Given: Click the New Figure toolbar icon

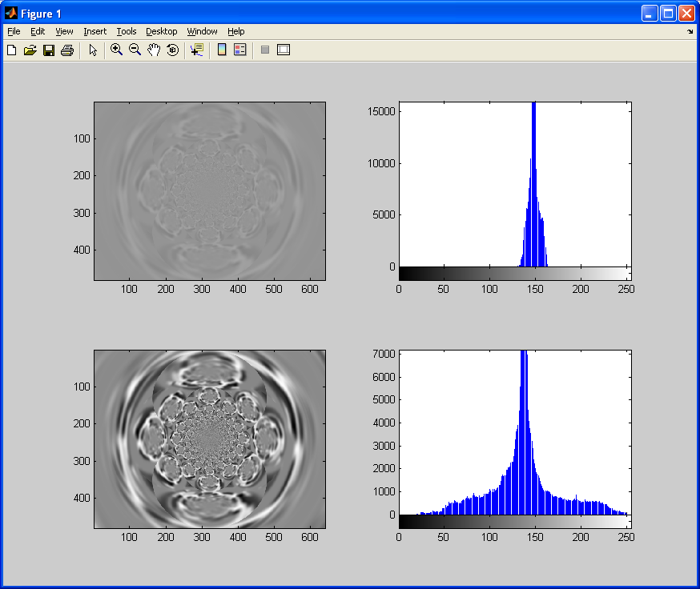Looking at the screenshot, I should 11,50.
